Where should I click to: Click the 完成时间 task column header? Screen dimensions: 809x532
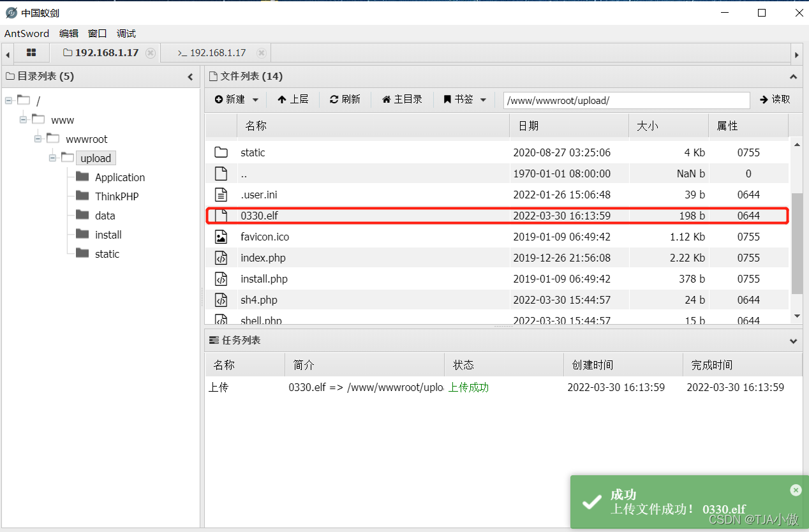point(742,365)
